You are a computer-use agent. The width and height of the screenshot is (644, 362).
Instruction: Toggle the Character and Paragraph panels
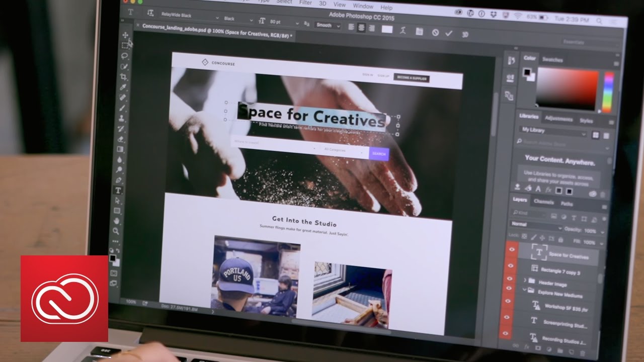pos(419,31)
